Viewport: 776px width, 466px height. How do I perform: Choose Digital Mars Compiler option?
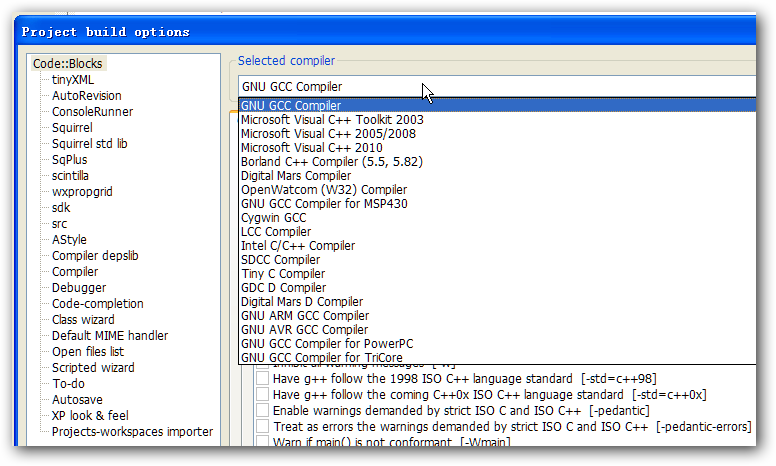click(497, 176)
